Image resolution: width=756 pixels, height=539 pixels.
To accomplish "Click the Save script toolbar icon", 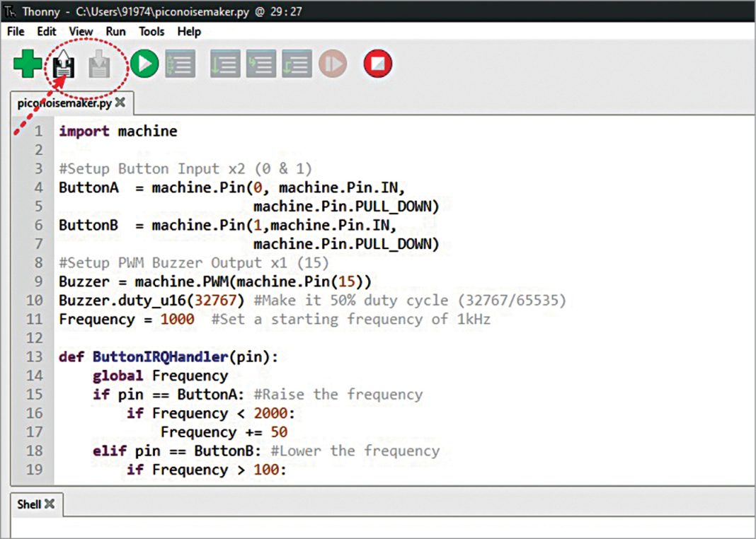I will tap(98, 64).
